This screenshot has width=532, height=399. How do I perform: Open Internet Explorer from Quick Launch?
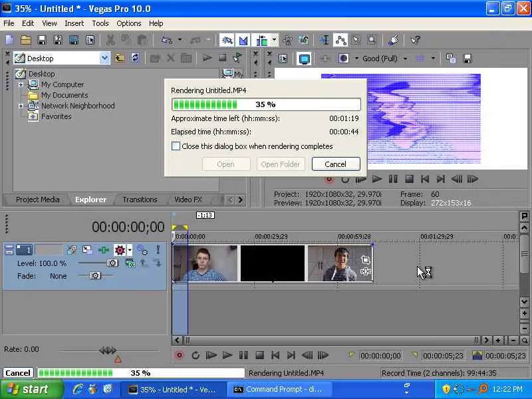pos(77,389)
